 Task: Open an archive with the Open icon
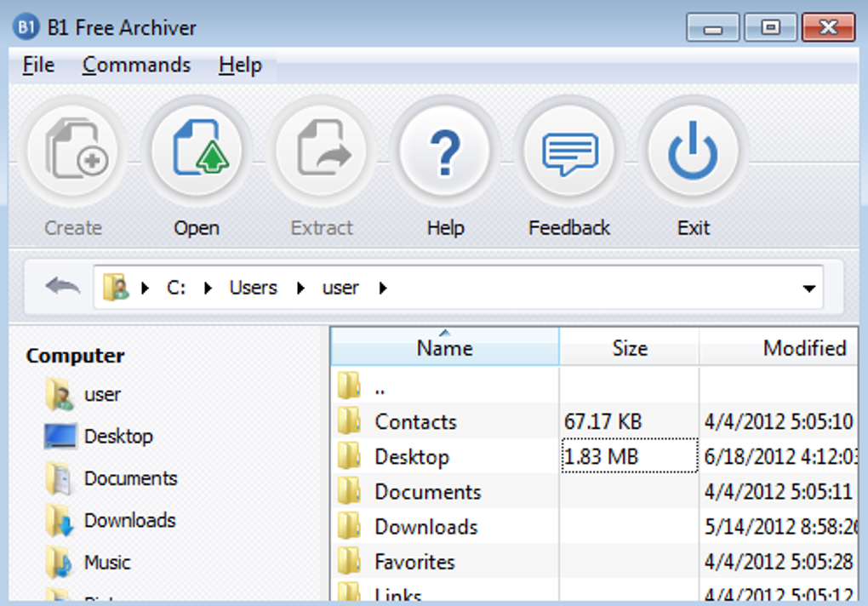pos(197,151)
